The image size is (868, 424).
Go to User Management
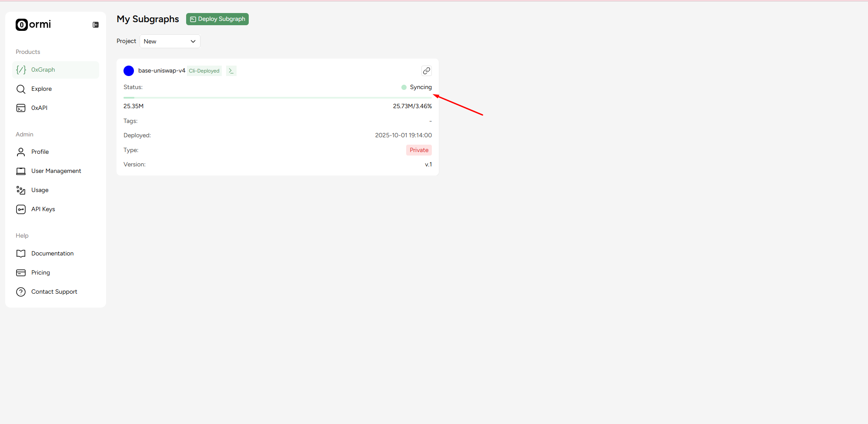pos(56,171)
